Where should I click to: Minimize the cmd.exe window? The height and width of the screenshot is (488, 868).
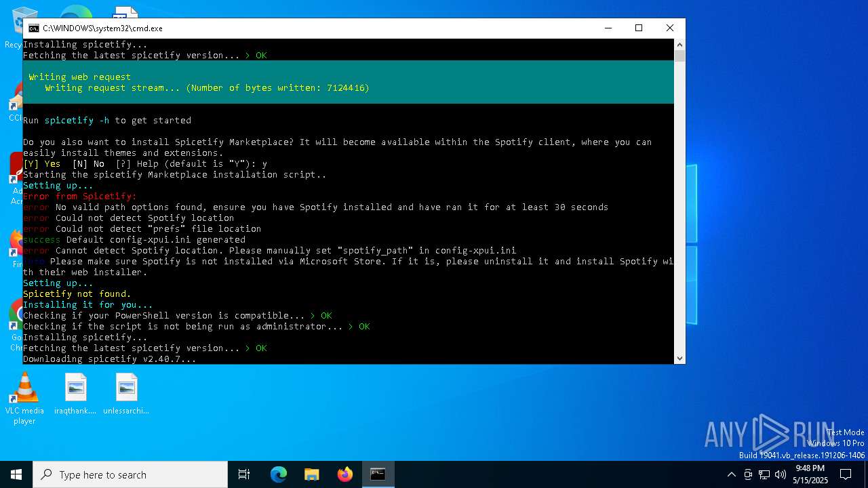[608, 28]
